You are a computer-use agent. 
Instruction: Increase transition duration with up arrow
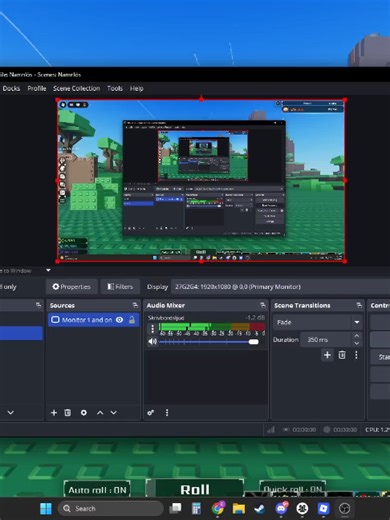point(357,336)
